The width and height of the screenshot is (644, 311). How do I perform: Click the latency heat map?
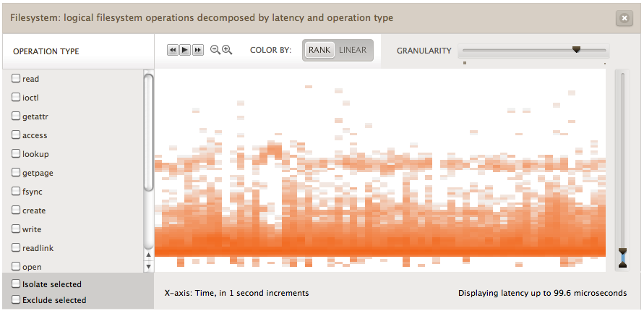point(379,170)
